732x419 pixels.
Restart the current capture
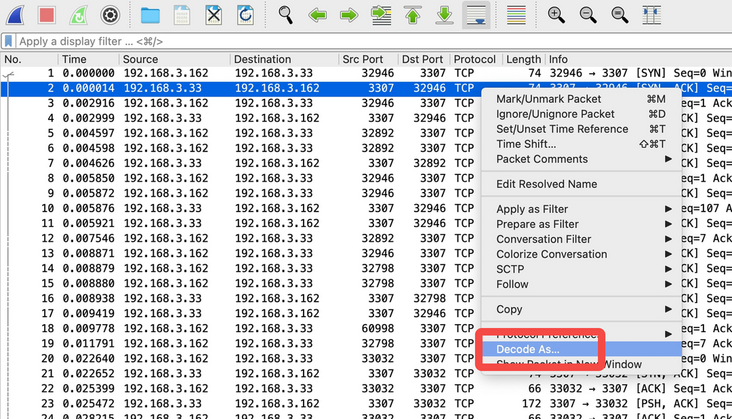(x=78, y=15)
